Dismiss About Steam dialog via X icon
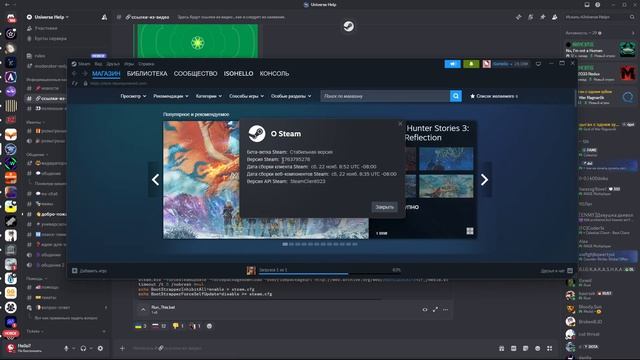 pos(400,123)
